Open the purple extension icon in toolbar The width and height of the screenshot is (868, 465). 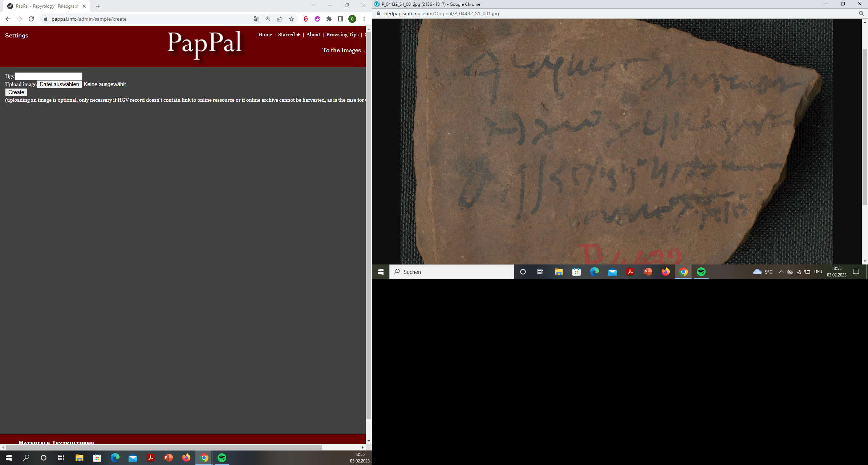click(x=317, y=19)
